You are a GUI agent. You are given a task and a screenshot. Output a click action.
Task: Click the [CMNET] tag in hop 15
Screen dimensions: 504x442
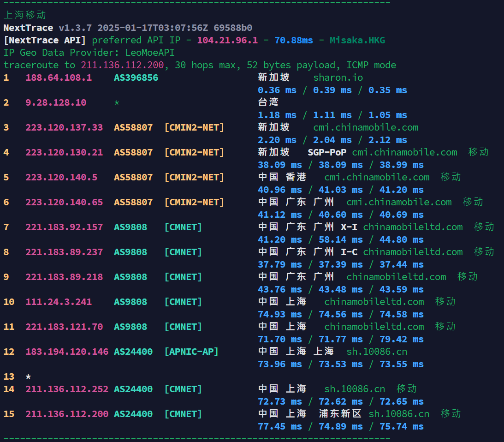coord(183,414)
